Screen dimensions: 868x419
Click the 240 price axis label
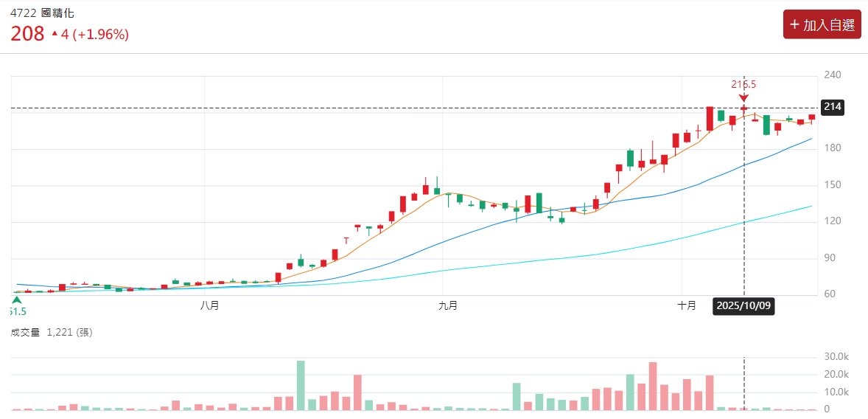pyautogui.click(x=833, y=75)
